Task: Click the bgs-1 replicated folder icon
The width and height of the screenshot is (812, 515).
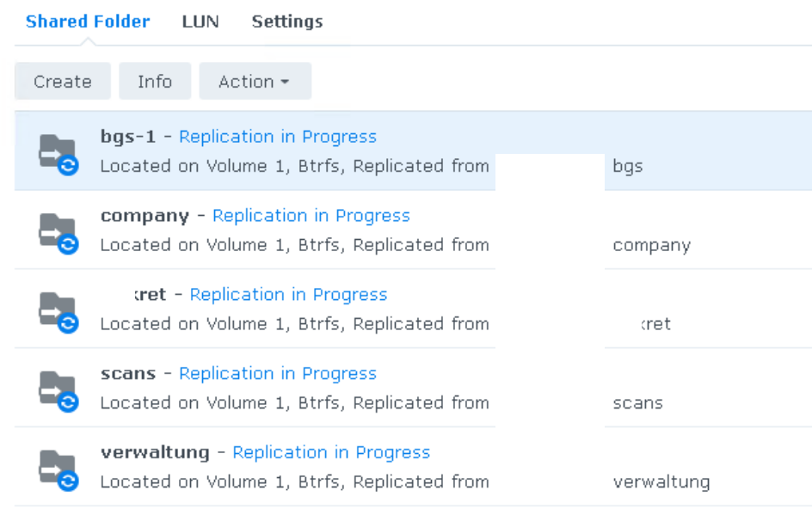Action: [x=58, y=153]
